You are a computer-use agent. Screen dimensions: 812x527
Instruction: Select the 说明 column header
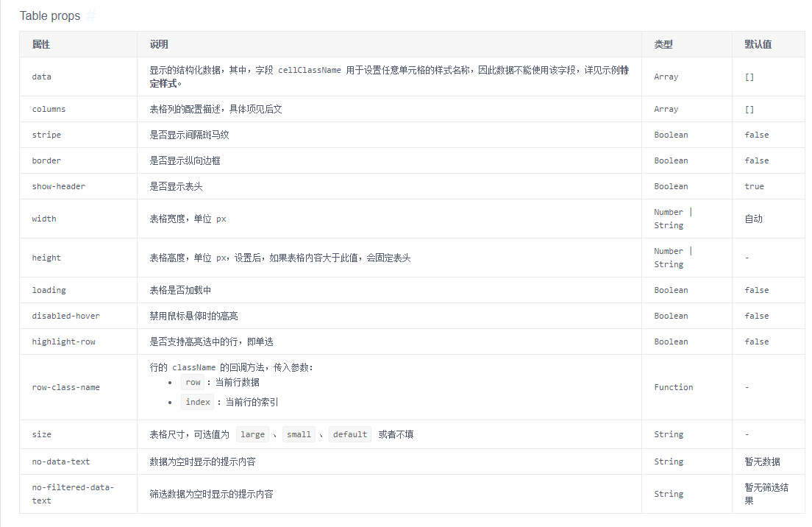coord(159,44)
